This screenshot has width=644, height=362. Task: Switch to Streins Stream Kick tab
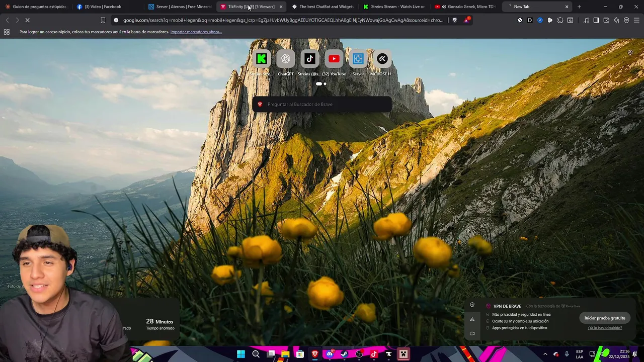click(394, 7)
